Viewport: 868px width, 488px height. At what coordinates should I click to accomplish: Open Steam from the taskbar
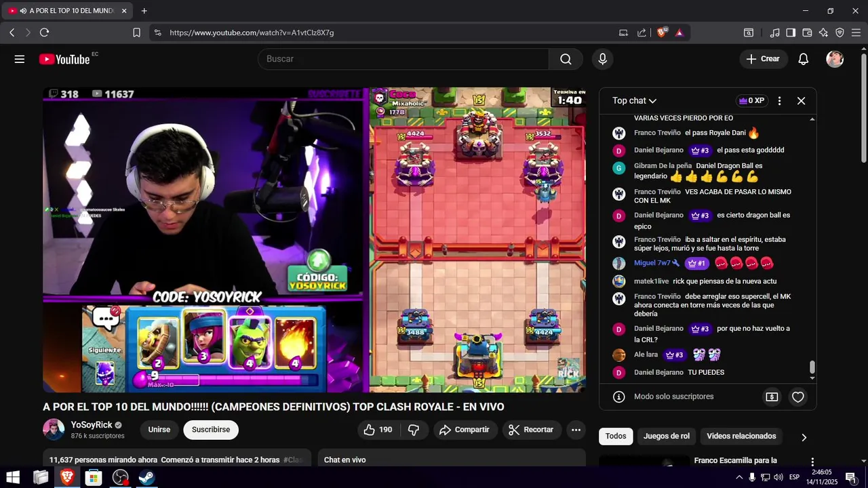146,477
